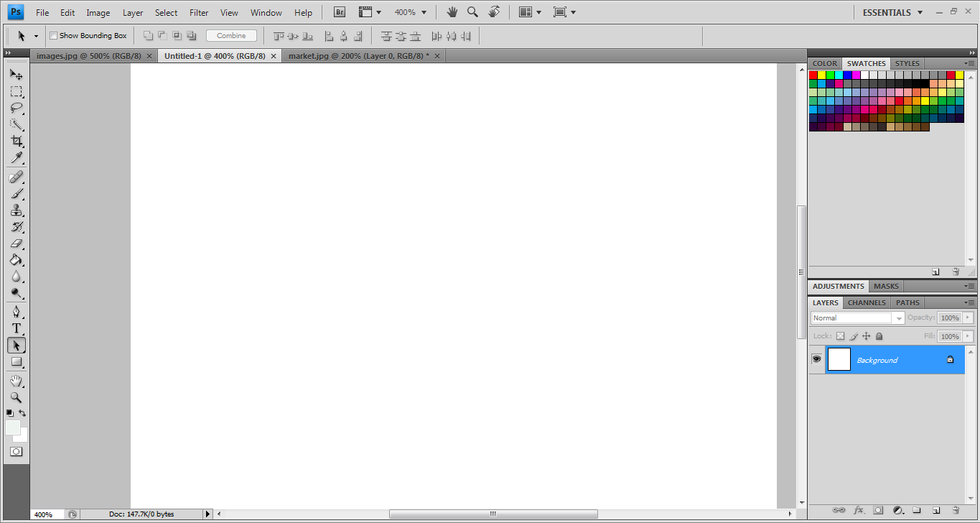Create a new layer
The width and height of the screenshot is (980, 523).
[935, 510]
